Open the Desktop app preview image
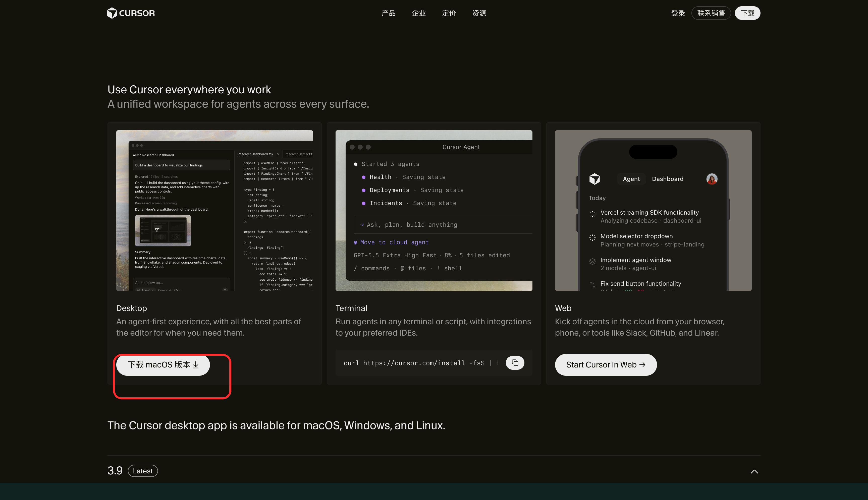 tap(214, 211)
